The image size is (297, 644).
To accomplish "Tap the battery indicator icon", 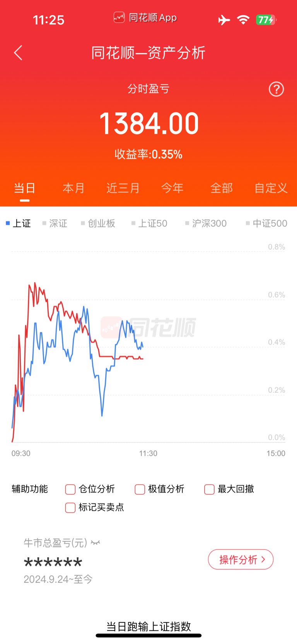I will coord(266,20).
